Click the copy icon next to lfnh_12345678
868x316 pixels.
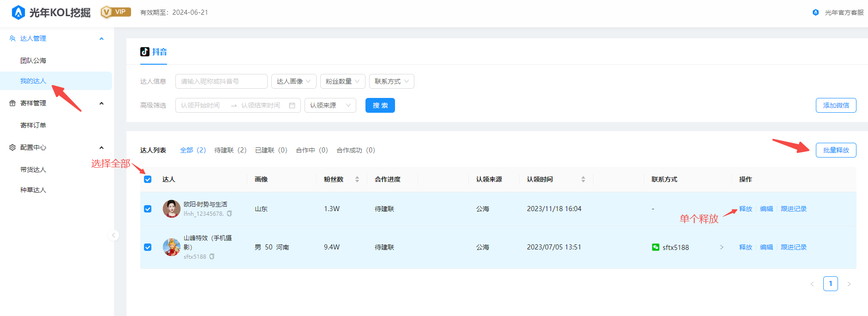tap(229, 214)
